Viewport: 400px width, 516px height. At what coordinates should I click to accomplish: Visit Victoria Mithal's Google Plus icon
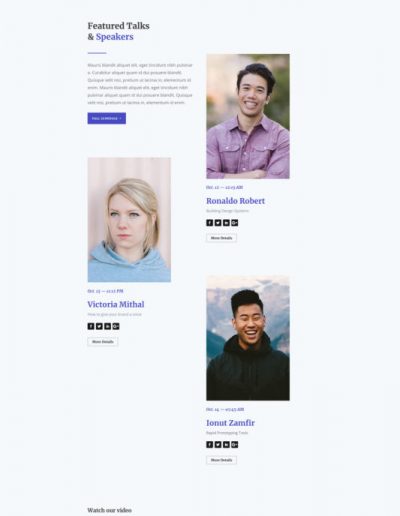point(116,326)
